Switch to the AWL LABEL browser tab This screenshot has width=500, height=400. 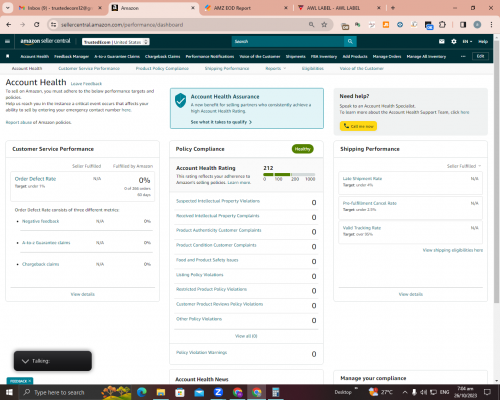point(339,8)
